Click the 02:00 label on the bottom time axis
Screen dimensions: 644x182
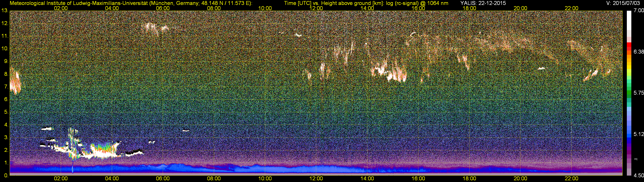coord(61,179)
